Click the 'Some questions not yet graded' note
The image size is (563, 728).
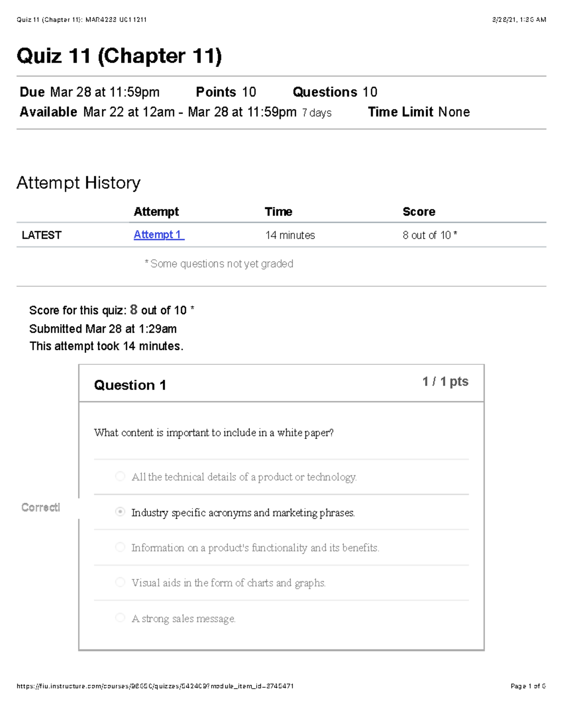click(219, 264)
